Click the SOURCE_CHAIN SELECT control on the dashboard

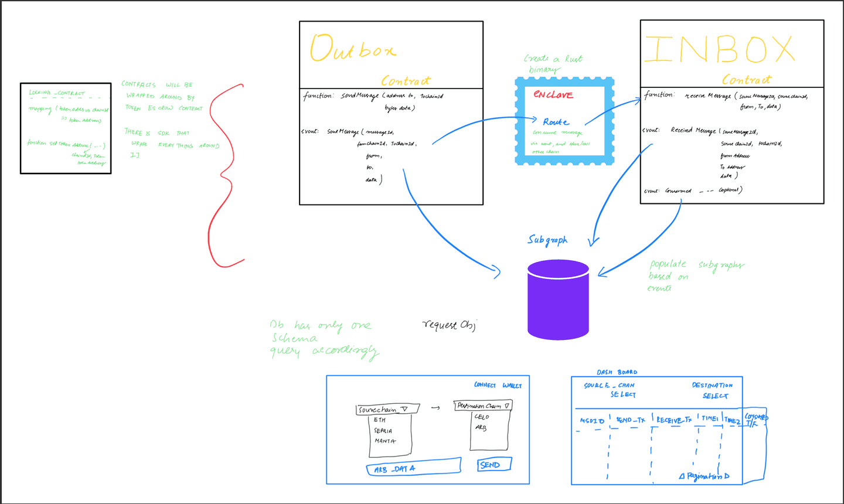610,390
